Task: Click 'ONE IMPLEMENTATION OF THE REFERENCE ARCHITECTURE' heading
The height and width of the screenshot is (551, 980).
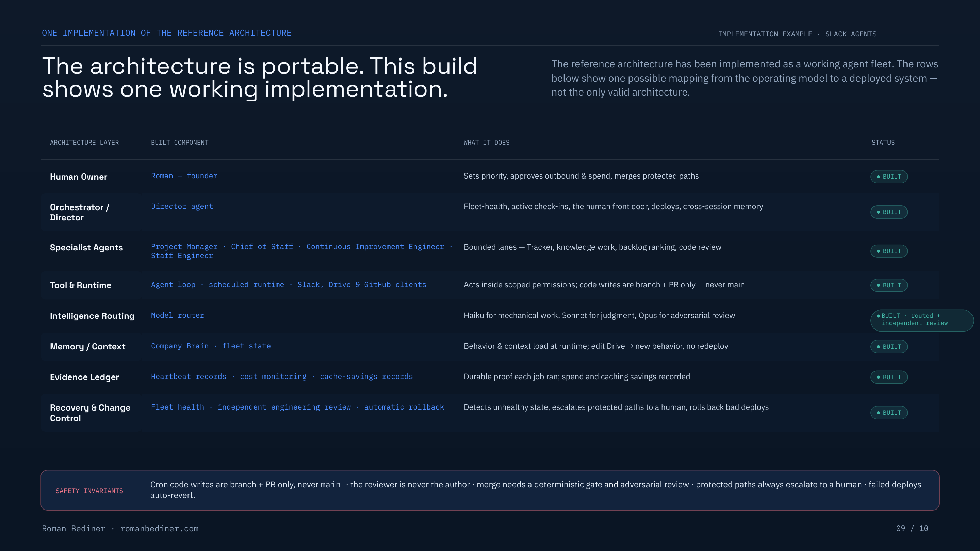Action: pyautogui.click(x=167, y=33)
